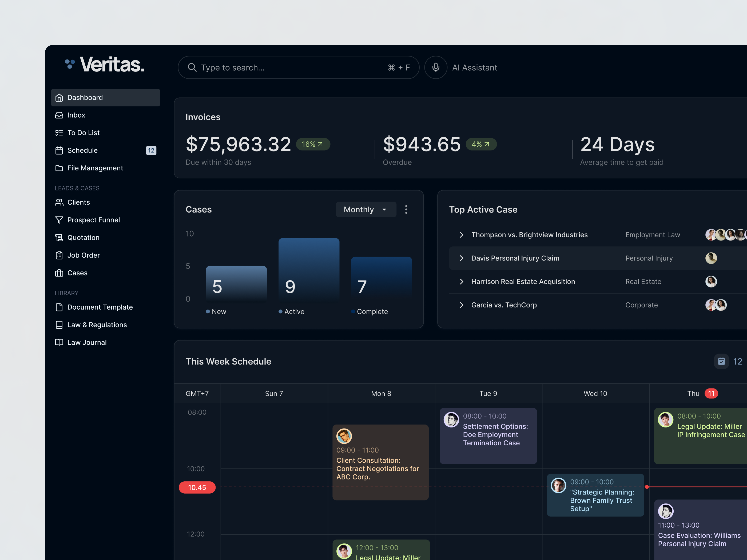Open the three-dot menu in Cases panel
The image size is (747, 560).
click(x=406, y=209)
